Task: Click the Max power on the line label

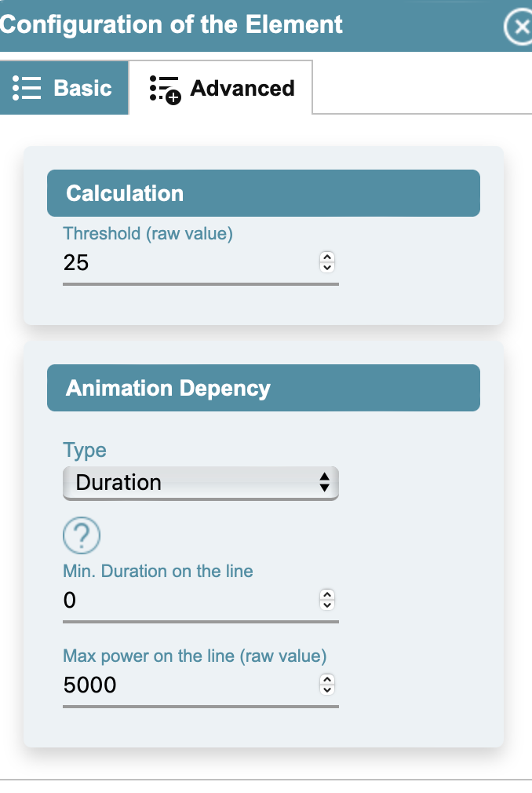Action: click(195, 656)
